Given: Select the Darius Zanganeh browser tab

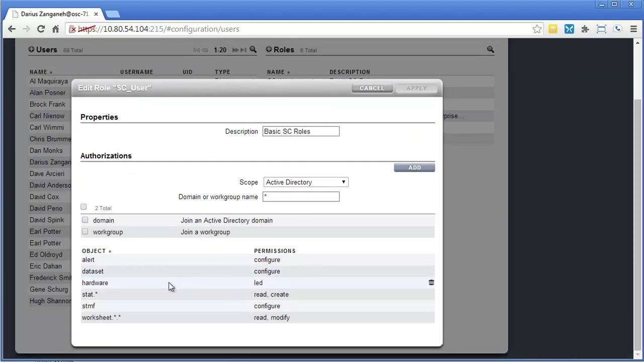Looking at the screenshot, I should click(x=55, y=14).
